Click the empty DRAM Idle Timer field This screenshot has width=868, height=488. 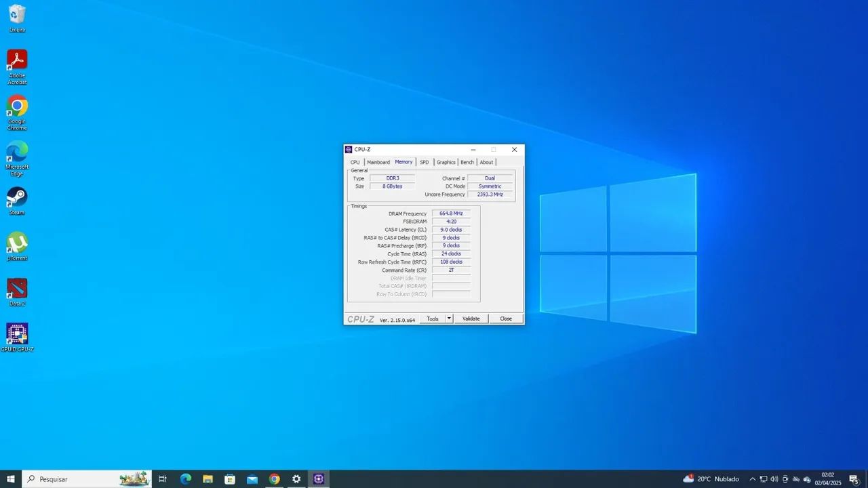(x=451, y=279)
